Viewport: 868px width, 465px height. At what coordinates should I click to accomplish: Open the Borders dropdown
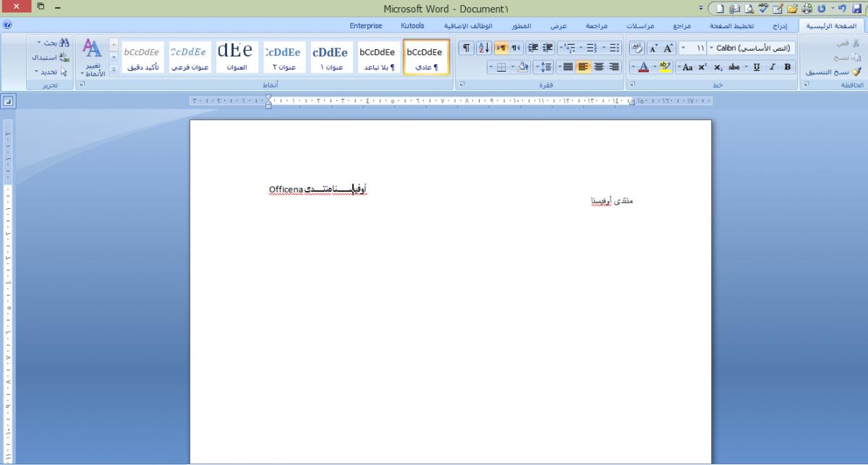click(491, 67)
